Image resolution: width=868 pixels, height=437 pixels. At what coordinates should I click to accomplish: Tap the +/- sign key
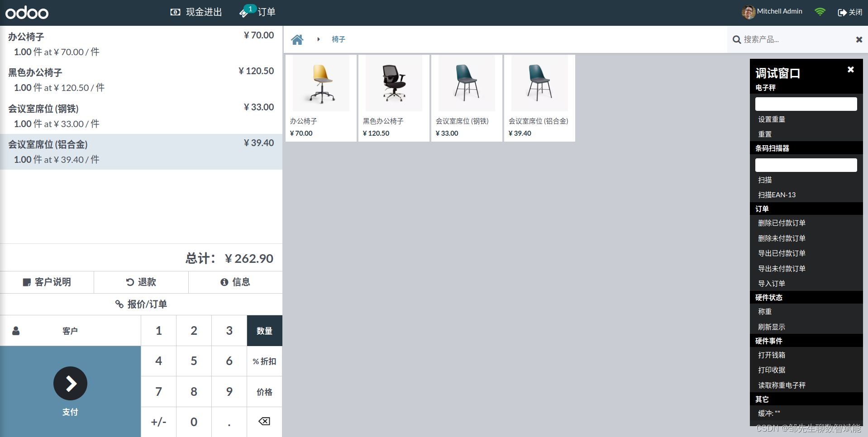[x=158, y=422]
